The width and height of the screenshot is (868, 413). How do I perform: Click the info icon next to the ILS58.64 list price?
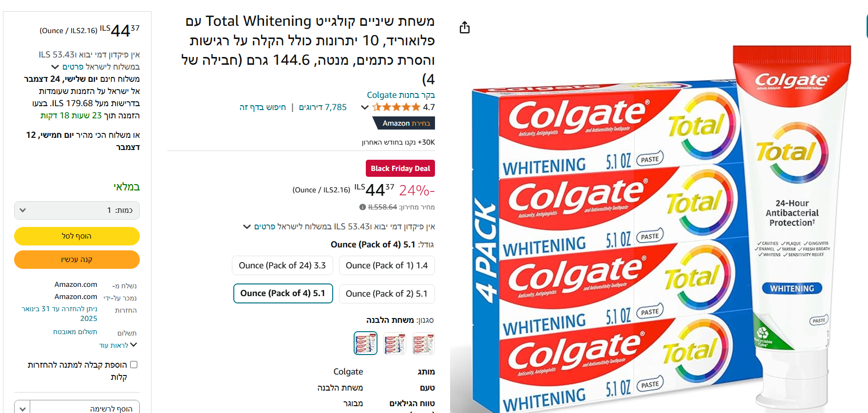coord(362,207)
